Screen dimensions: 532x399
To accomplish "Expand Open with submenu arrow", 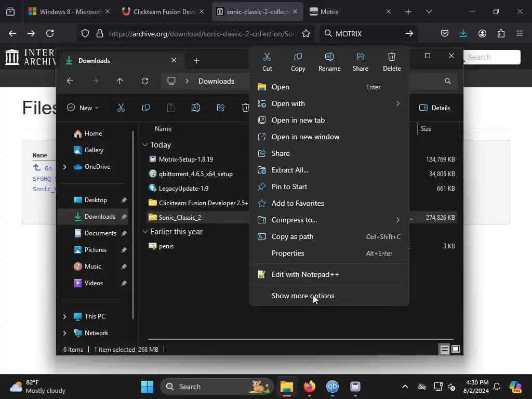I will (x=397, y=103).
